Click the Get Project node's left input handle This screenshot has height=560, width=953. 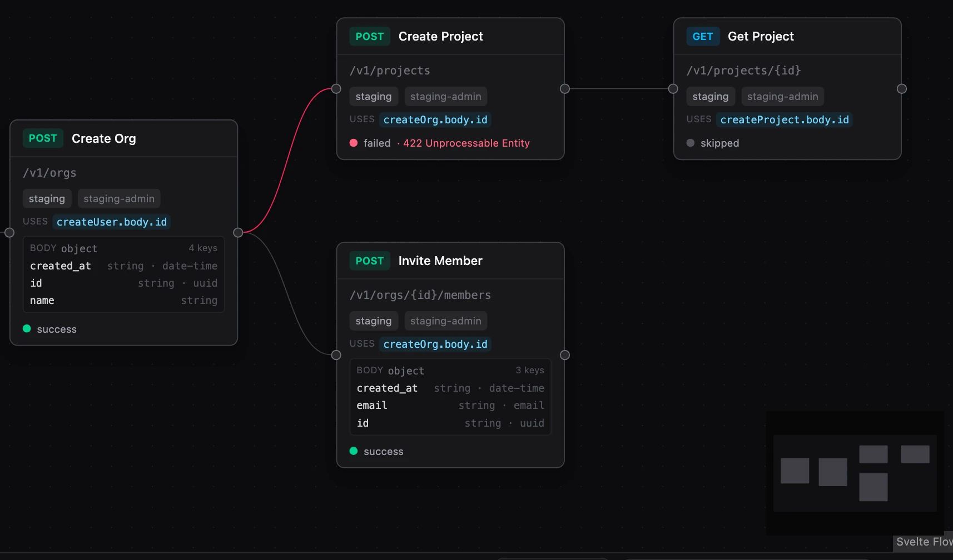click(673, 89)
